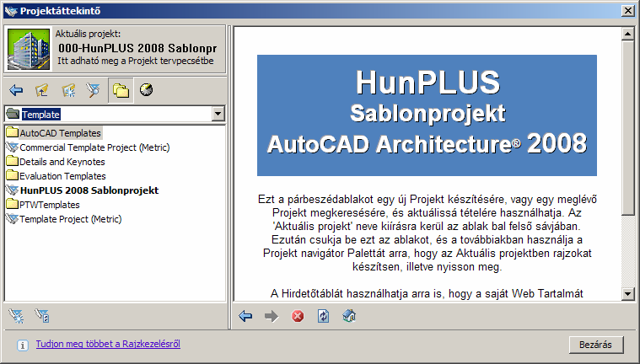Screen dimensions: 640x364
Task: Select Template Project (Metric)
Action: (64, 219)
